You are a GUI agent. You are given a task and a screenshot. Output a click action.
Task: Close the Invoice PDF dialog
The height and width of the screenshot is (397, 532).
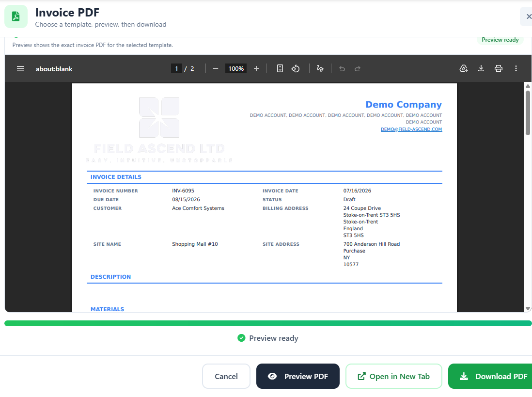click(x=528, y=16)
